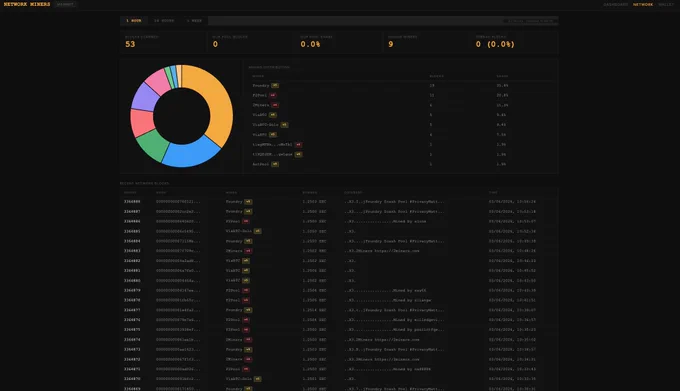Click the red badge next to F2Pool in distribution table
The image size is (680, 391).
click(273, 95)
